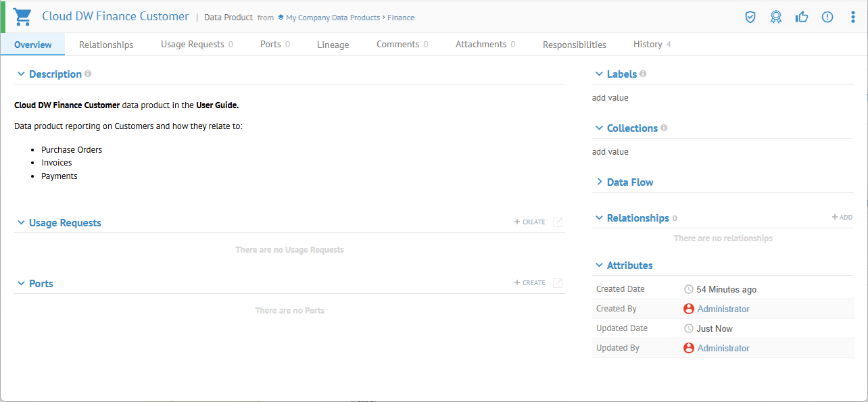Collapse the Labels section
868x402 pixels.
(x=599, y=74)
